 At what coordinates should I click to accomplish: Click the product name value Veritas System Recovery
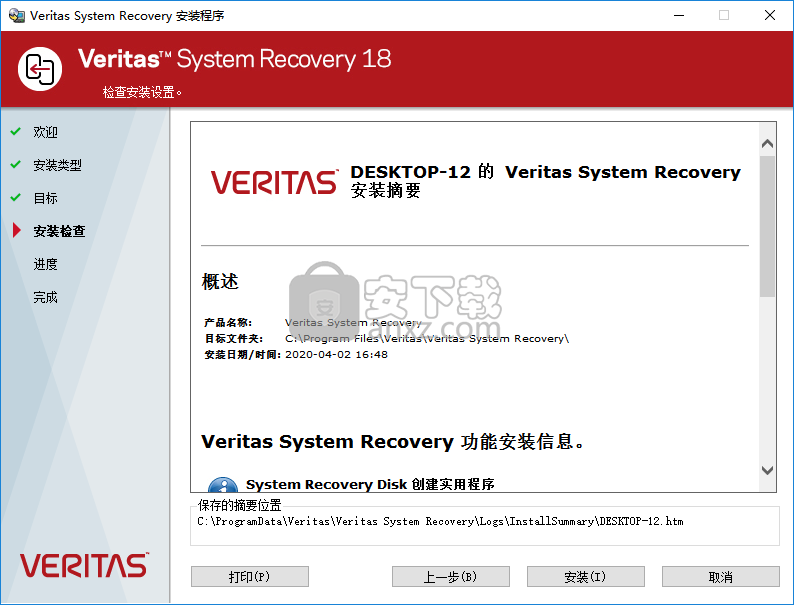coord(353,322)
